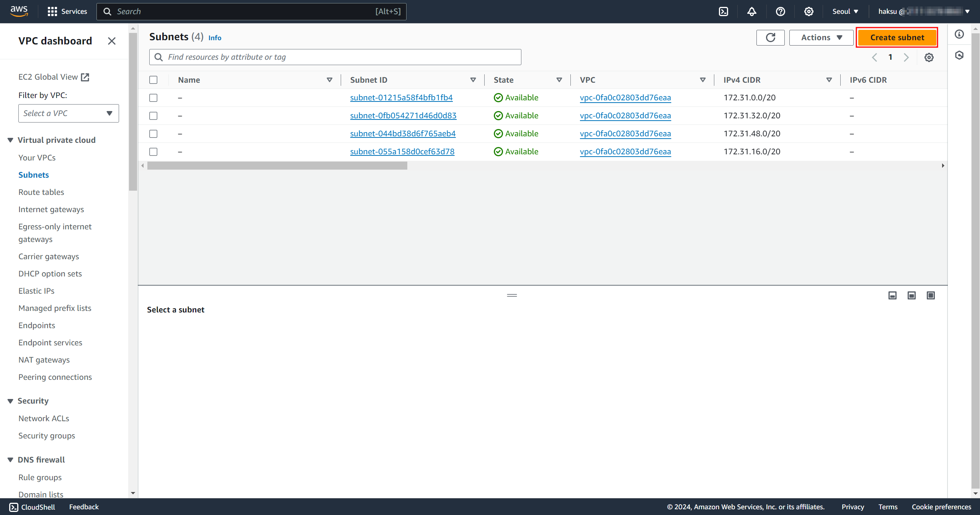Screen dimensions: 980x515
Task: Go to Route tables in sidebar
Action: (x=41, y=192)
